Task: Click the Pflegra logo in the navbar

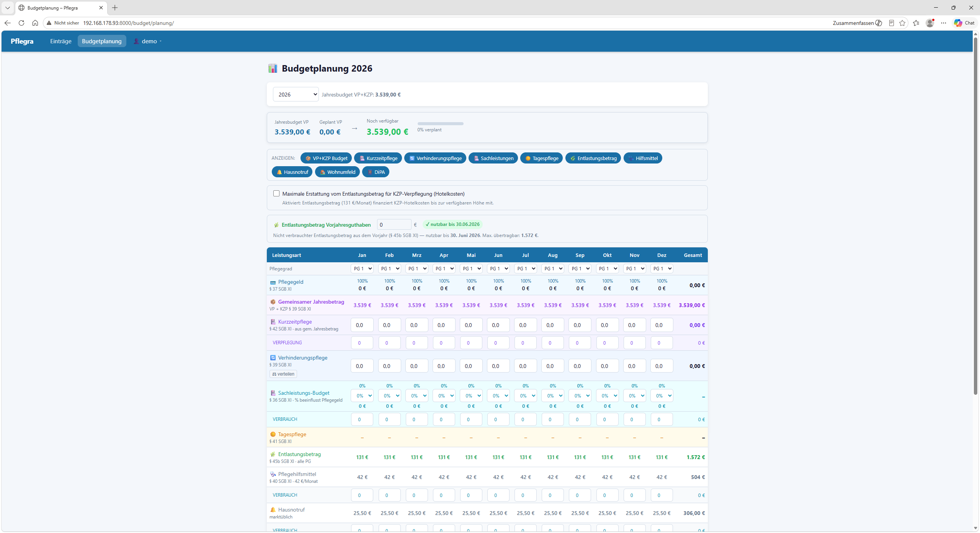Action: click(22, 41)
